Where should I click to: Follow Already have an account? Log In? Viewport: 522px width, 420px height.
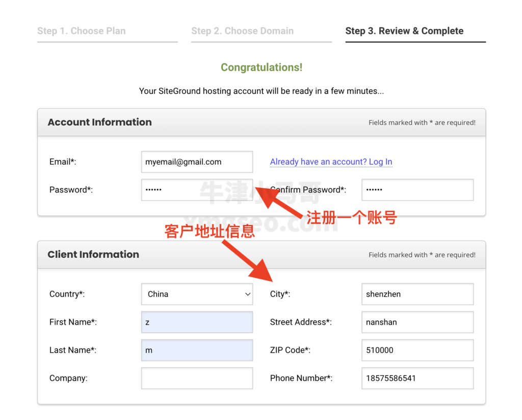331,162
